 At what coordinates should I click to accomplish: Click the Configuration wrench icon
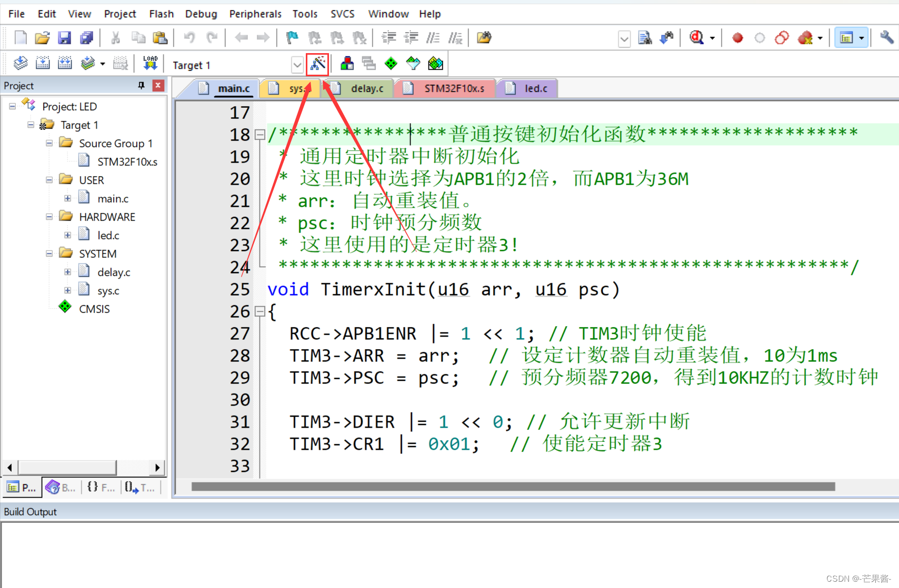click(887, 37)
